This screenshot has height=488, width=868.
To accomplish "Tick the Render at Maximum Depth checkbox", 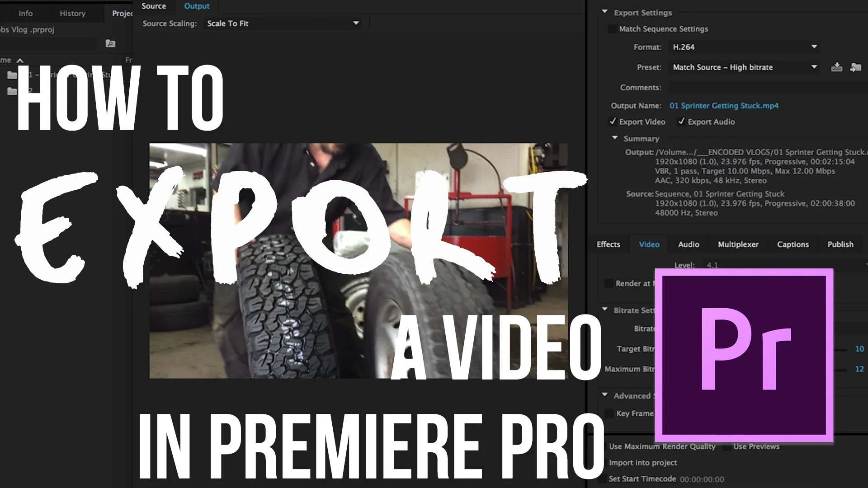I will tap(609, 283).
